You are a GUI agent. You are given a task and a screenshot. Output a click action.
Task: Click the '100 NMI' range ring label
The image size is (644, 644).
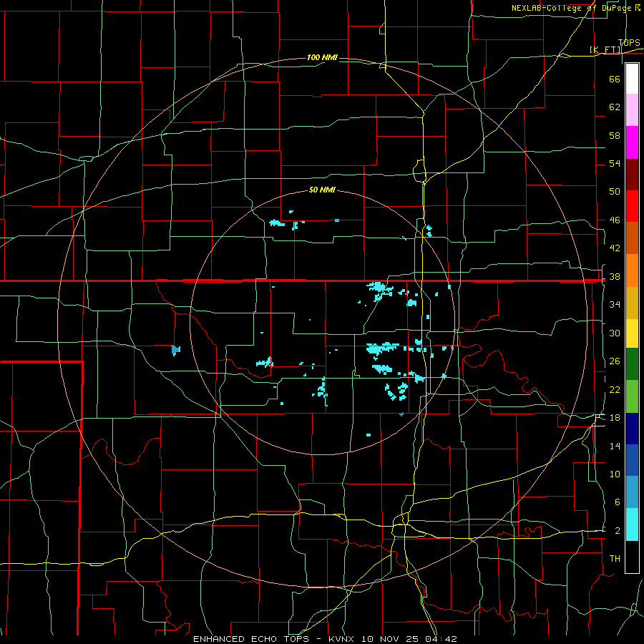[x=322, y=57]
